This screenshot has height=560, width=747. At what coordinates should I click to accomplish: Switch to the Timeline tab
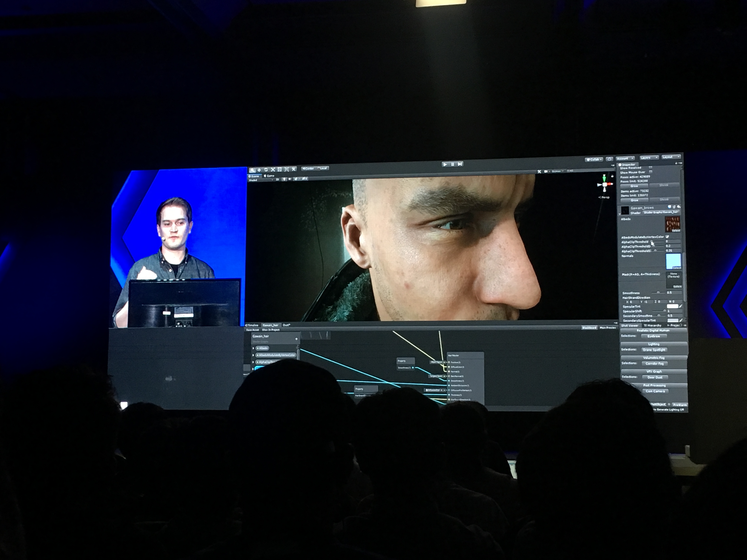coord(252,325)
